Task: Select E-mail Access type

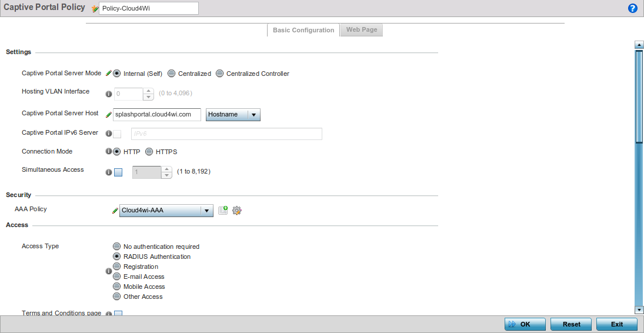Action: click(116, 277)
